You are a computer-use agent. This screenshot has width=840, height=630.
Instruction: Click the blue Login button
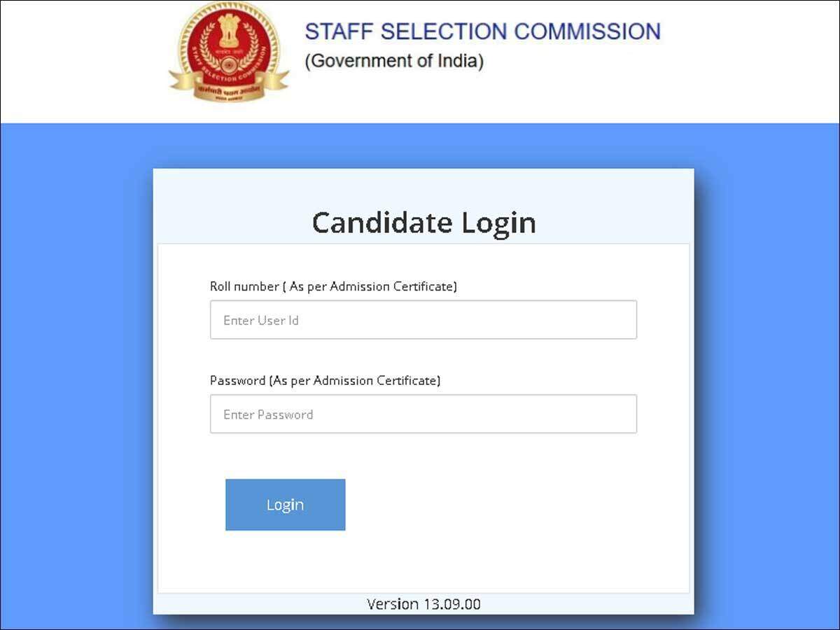(x=286, y=505)
